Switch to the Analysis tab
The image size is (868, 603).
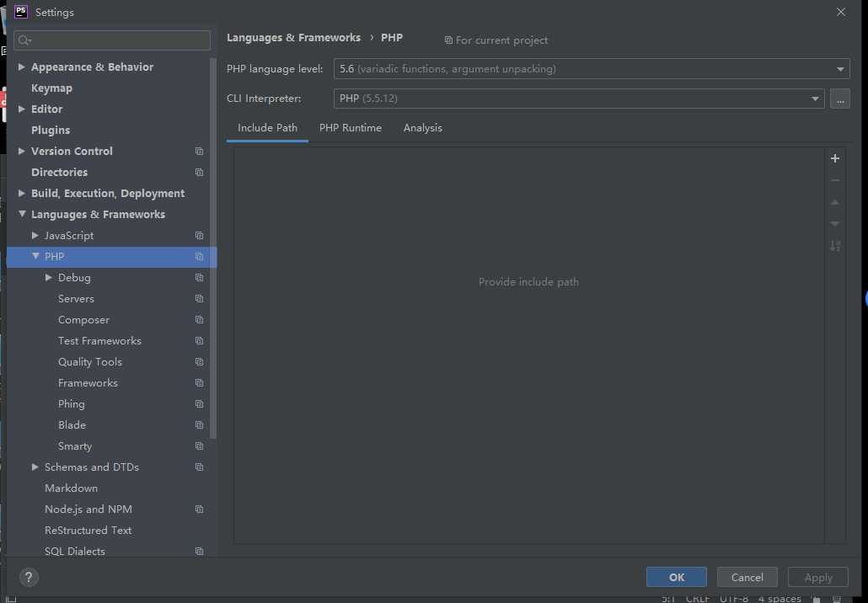[x=423, y=128]
